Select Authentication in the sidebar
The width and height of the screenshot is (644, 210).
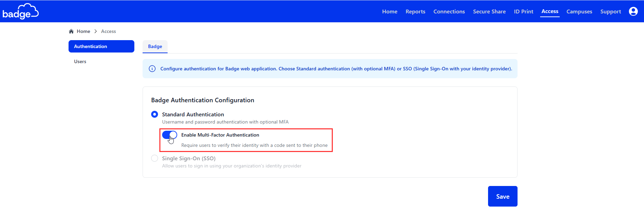(x=101, y=46)
